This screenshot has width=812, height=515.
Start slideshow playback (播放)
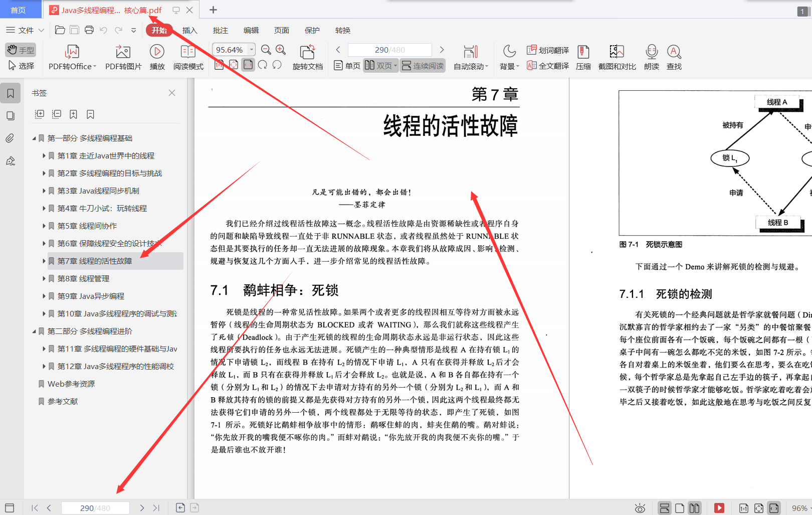(157, 58)
